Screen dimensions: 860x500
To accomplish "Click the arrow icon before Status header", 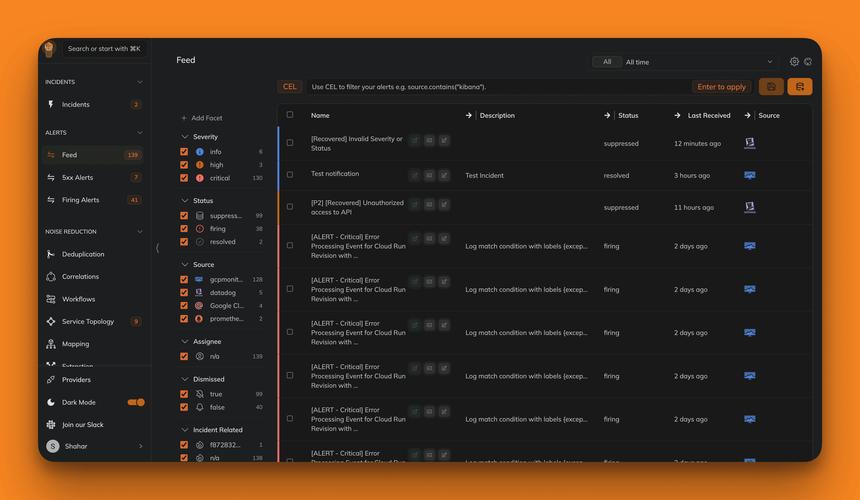I will point(607,115).
